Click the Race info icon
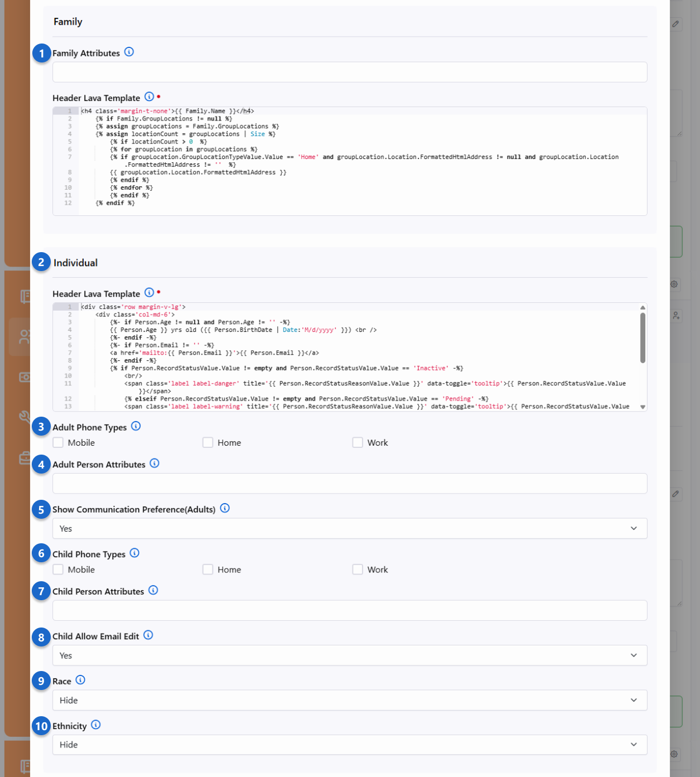 click(80, 680)
